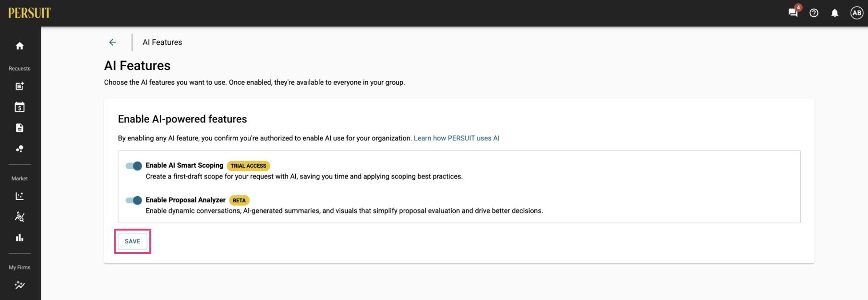The image size is (868, 300).
Task: Toggle Enable Proposal Analyzer switch
Action: (x=134, y=200)
